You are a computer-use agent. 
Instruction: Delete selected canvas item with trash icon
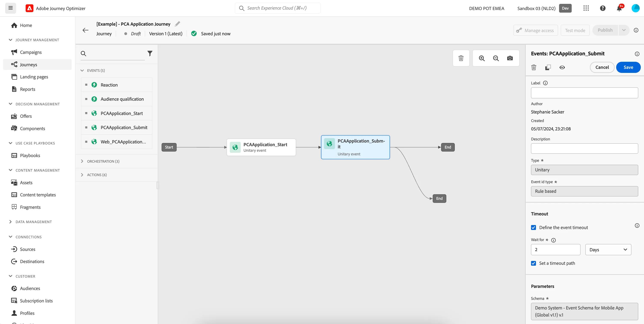point(461,58)
